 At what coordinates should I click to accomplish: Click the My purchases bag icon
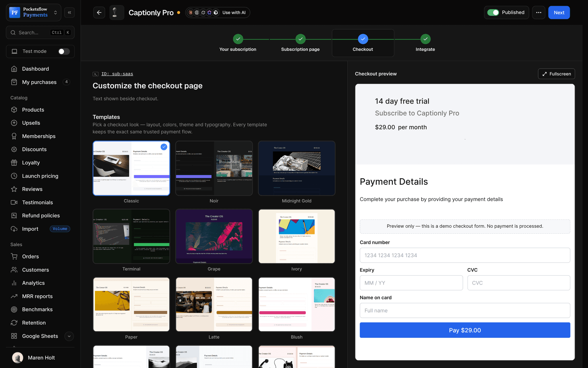pos(14,82)
